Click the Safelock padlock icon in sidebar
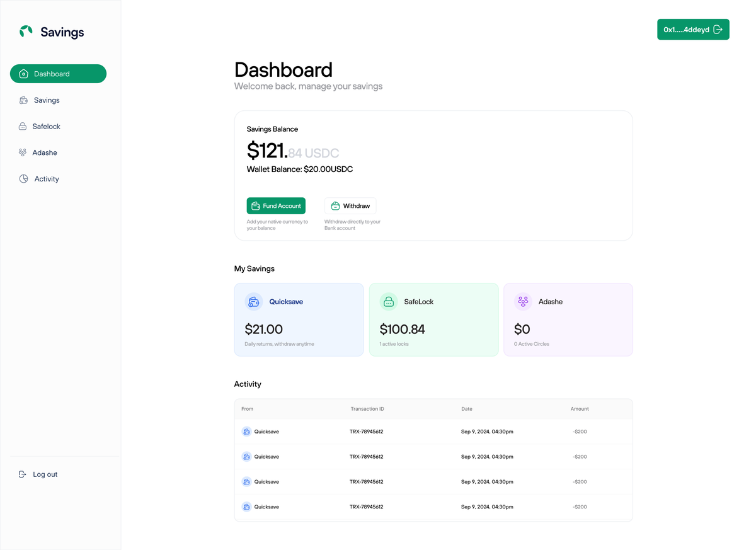 tap(23, 126)
